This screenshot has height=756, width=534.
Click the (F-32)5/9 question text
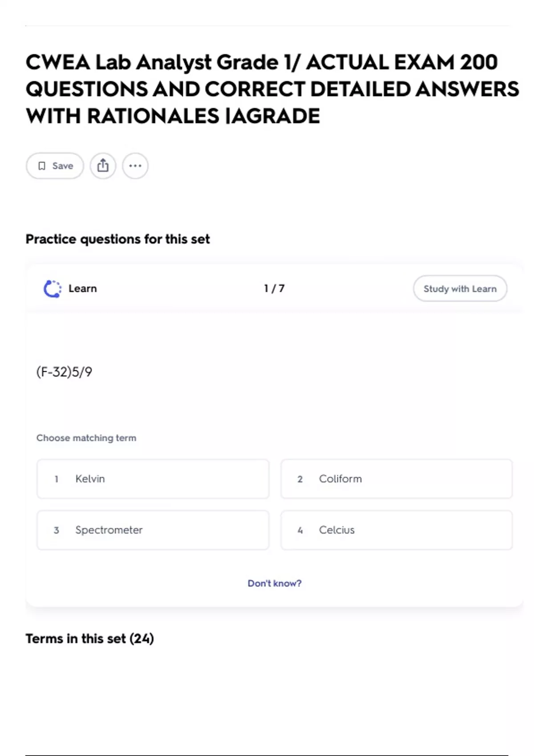coord(64,372)
